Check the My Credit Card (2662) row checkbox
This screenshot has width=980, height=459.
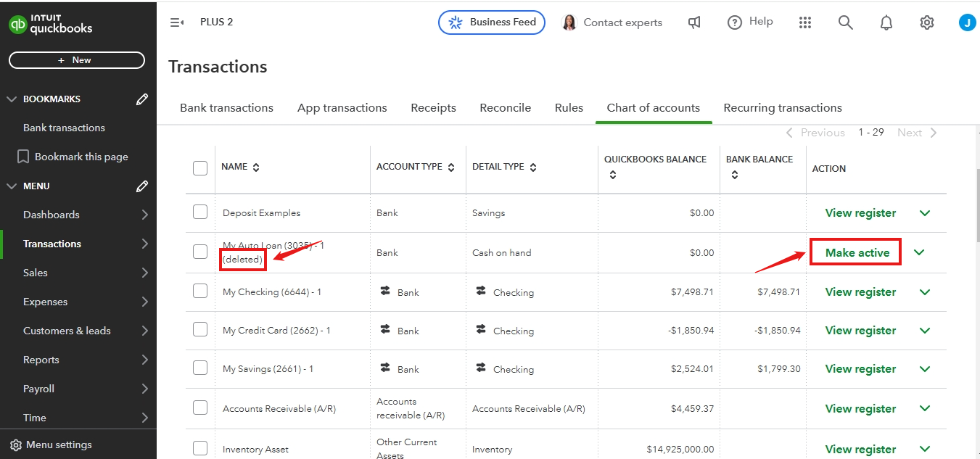(200, 329)
